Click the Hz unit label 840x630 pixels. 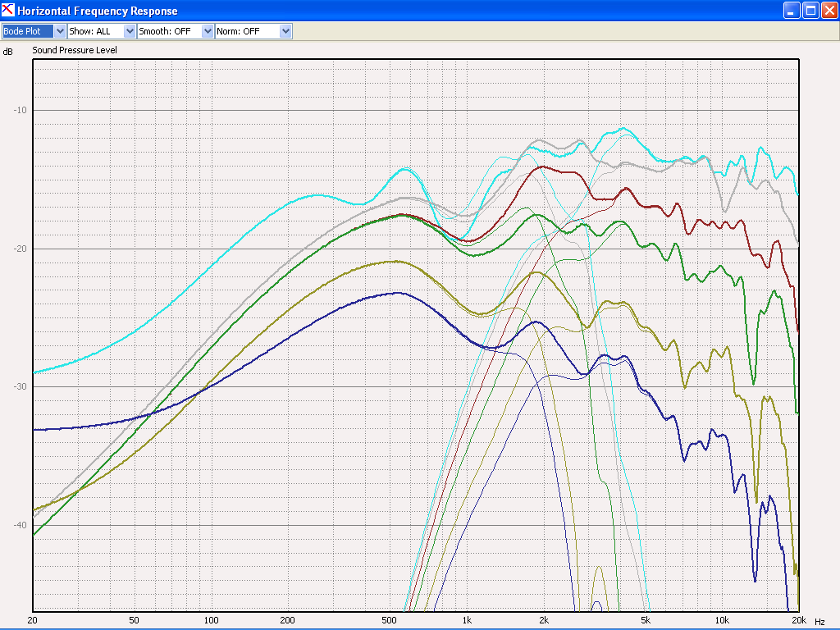pyautogui.click(x=819, y=622)
